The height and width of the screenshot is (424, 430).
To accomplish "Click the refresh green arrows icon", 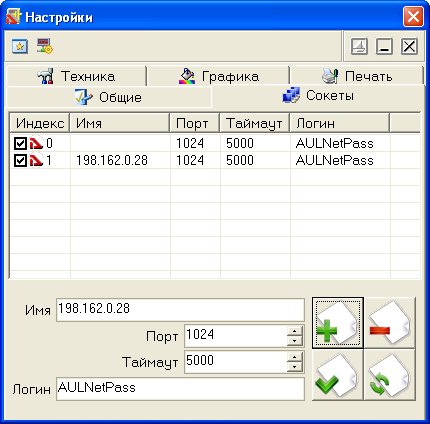I will coord(390,375).
